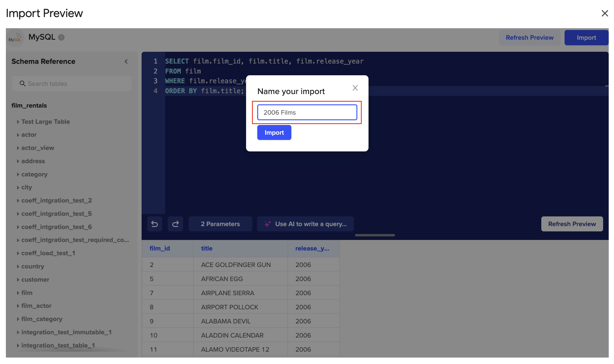Click the undo arrow icon
Screen dimensions: 614x364
pyautogui.click(x=155, y=224)
